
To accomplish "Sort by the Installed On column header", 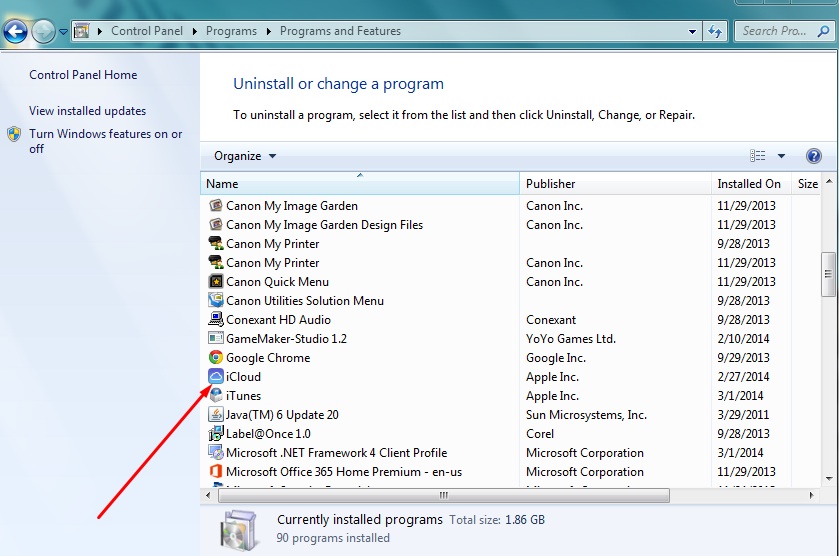I will (x=752, y=184).
